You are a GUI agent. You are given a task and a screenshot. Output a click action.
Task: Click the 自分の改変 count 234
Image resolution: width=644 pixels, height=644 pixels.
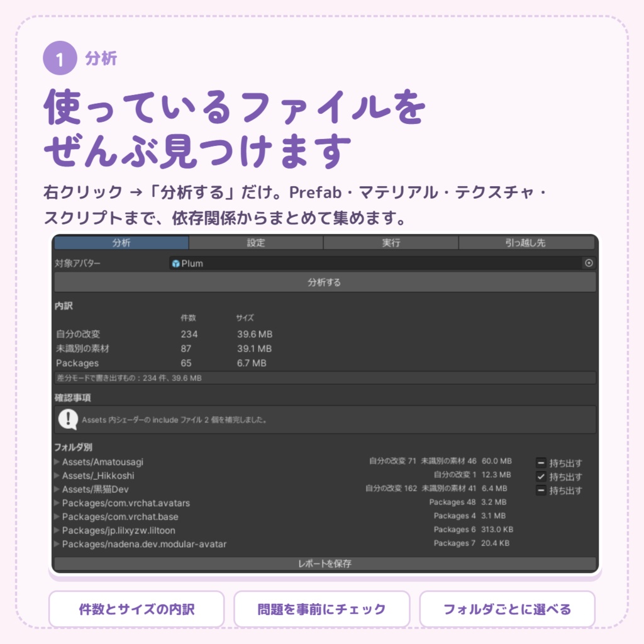click(189, 335)
